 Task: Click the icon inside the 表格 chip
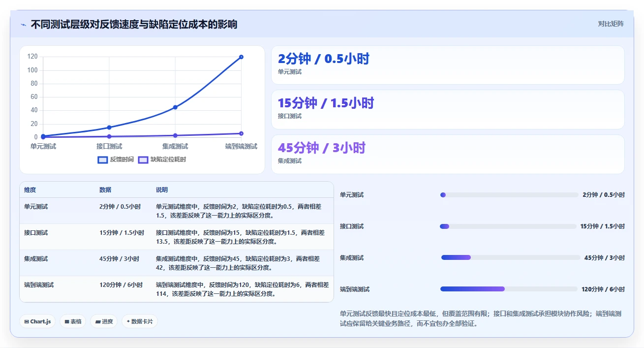pos(67,321)
